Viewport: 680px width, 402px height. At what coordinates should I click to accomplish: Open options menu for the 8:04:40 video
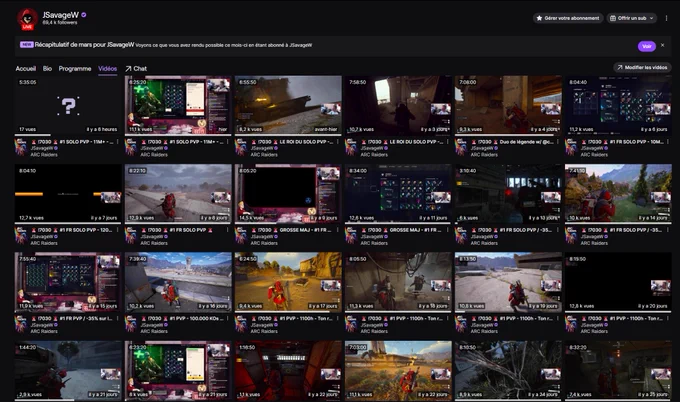pos(668,142)
